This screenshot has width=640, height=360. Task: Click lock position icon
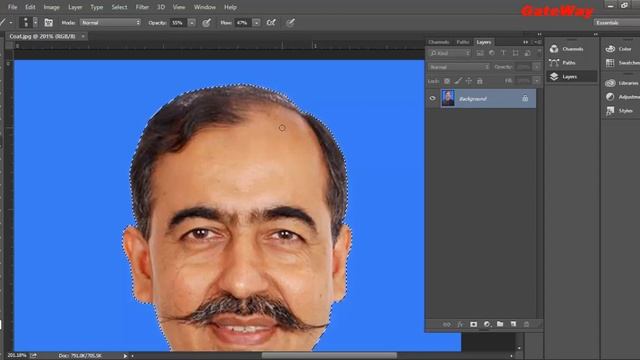click(469, 81)
